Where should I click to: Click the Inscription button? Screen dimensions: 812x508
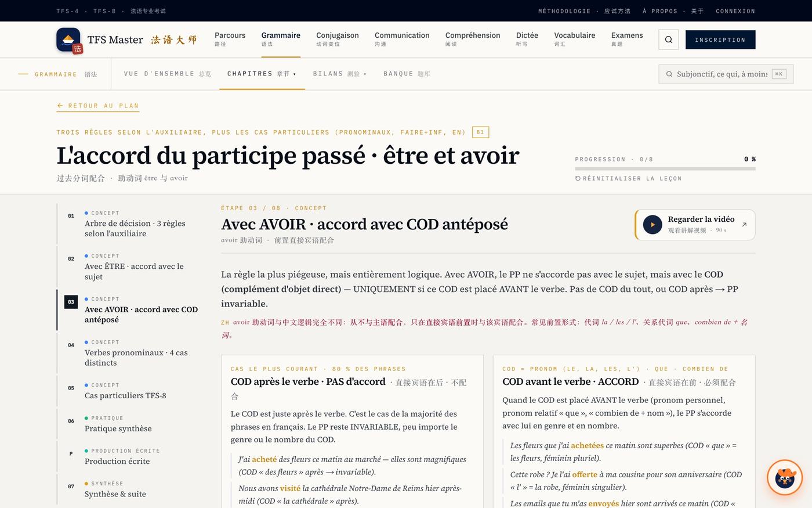[720, 39]
